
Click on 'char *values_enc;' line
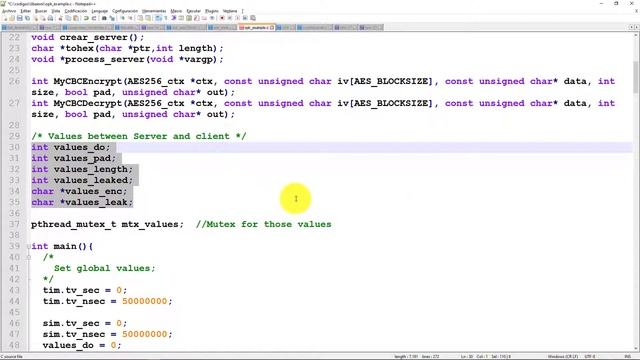tap(79, 191)
